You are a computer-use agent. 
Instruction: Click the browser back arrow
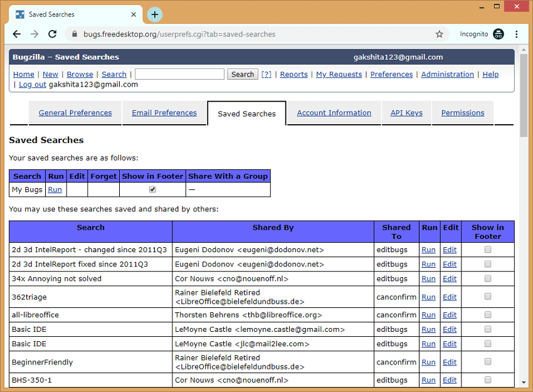17,34
